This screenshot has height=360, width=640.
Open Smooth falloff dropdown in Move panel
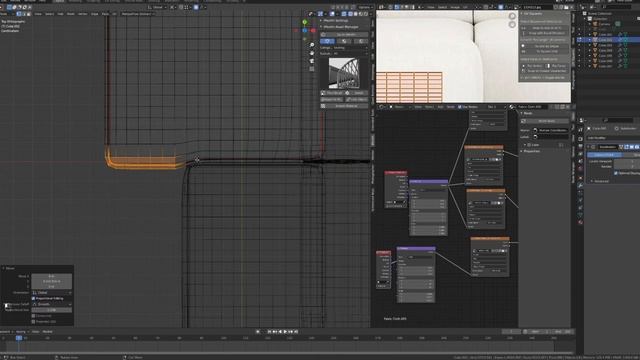(x=52, y=304)
